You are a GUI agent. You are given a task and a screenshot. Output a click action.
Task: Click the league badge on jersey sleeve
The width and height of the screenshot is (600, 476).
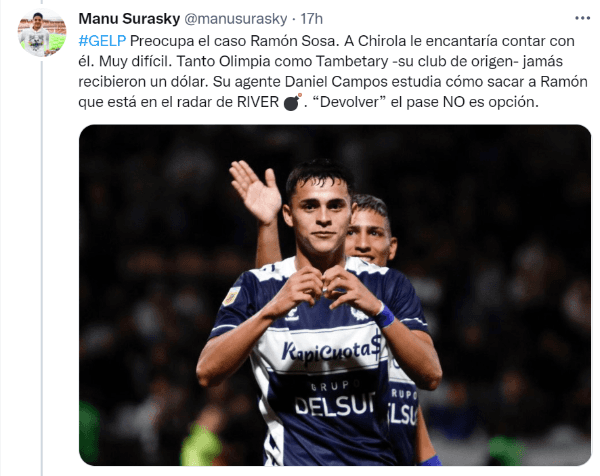pyautogui.click(x=232, y=296)
